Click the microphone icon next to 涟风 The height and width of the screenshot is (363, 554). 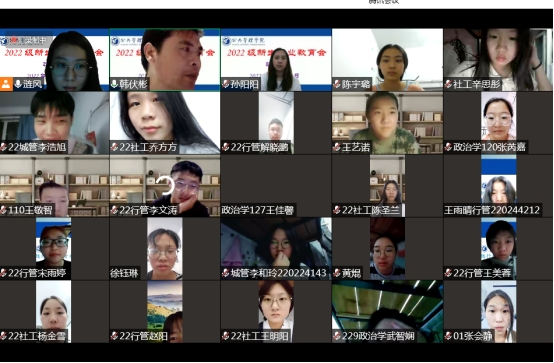click(18, 84)
